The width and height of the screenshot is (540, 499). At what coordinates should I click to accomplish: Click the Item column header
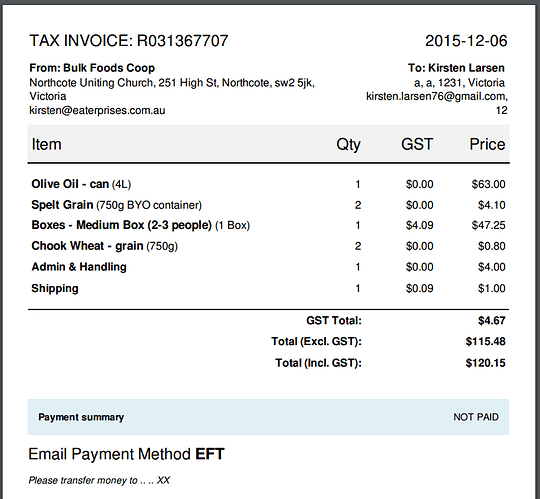(x=46, y=144)
